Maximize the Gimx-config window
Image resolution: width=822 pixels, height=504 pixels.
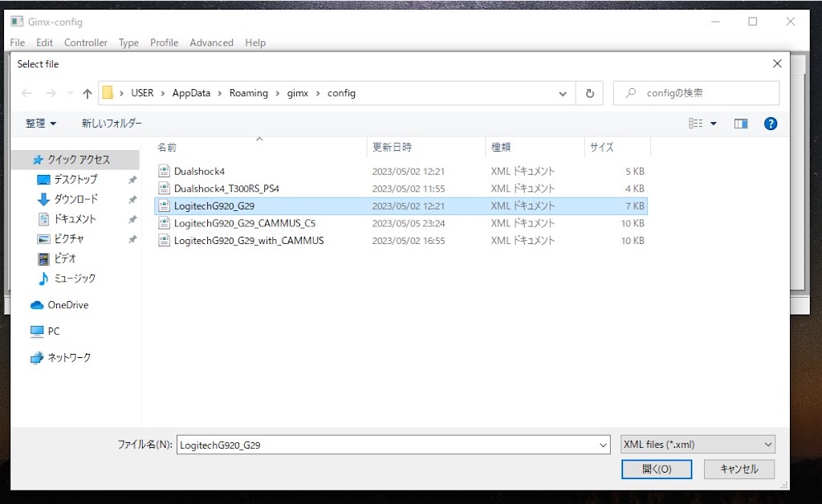753,22
